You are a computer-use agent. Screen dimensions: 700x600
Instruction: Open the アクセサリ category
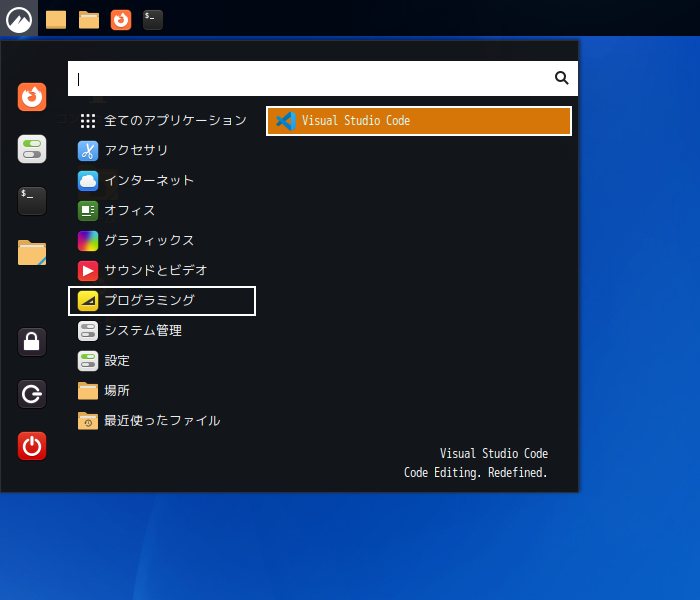tap(162, 150)
